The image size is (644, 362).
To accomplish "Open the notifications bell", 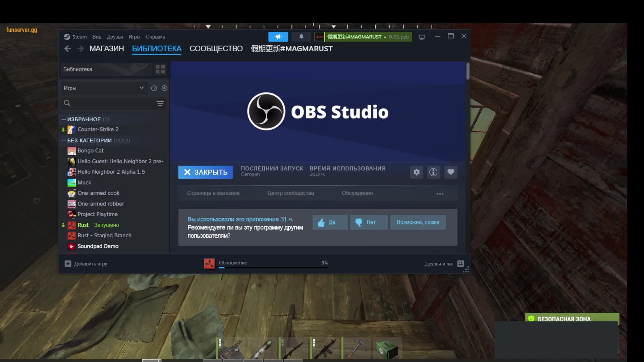I will tap(301, 37).
